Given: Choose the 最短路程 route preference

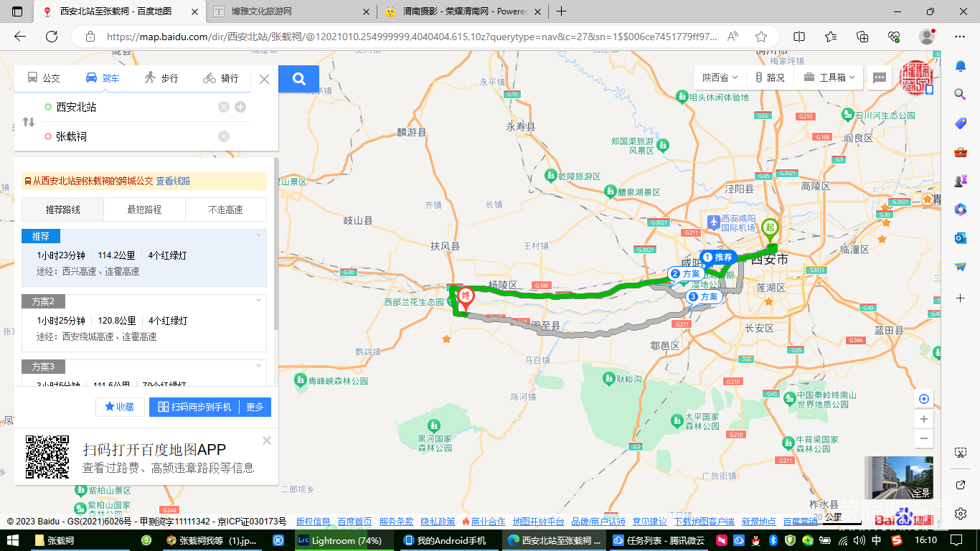Looking at the screenshot, I should (144, 209).
